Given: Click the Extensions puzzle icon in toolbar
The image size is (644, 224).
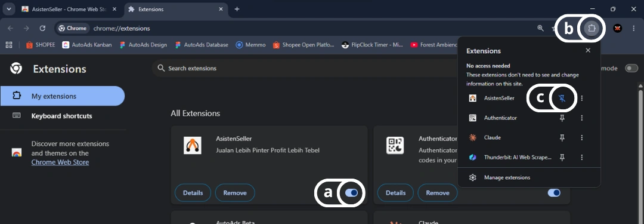Looking at the screenshot, I should tap(592, 29).
